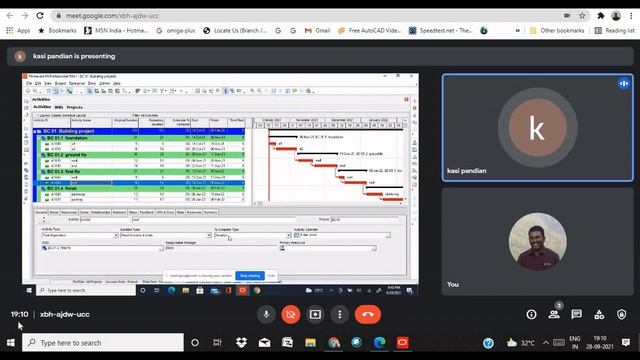
Task: Open Windows notification center
Action: [x=626, y=342]
